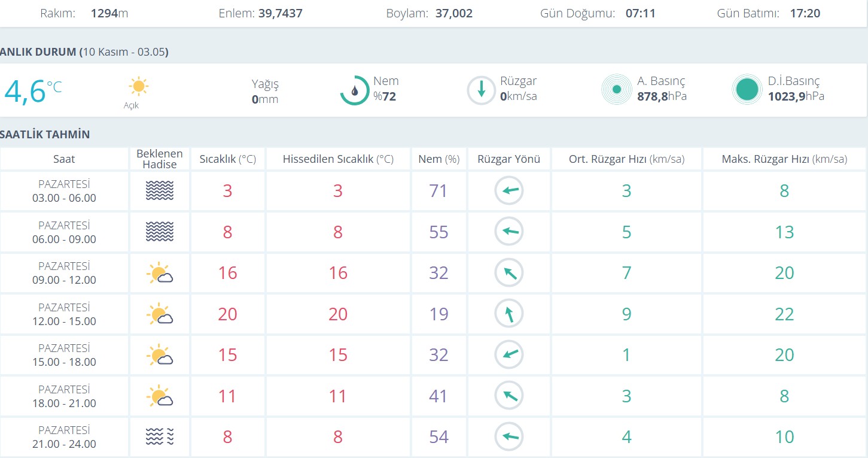Click wind direction arrow for 12.00 - 15.00
The height and width of the screenshot is (458, 868).
509,314
